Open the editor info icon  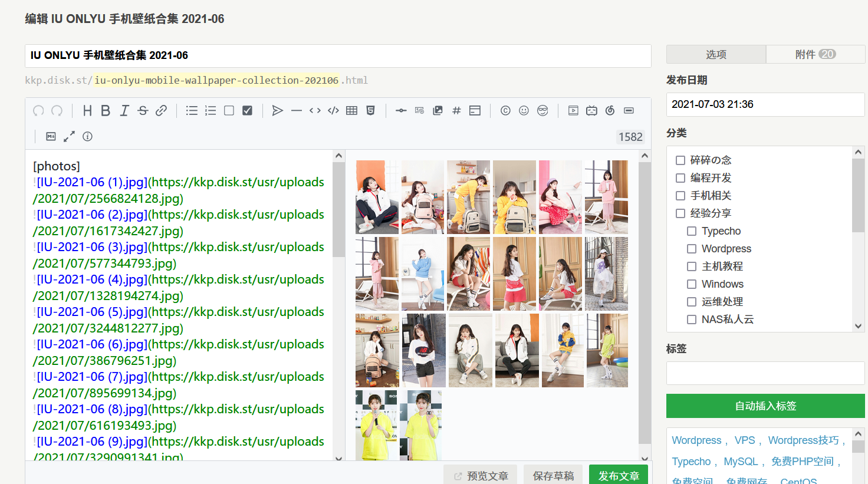(x=88, y=136)
